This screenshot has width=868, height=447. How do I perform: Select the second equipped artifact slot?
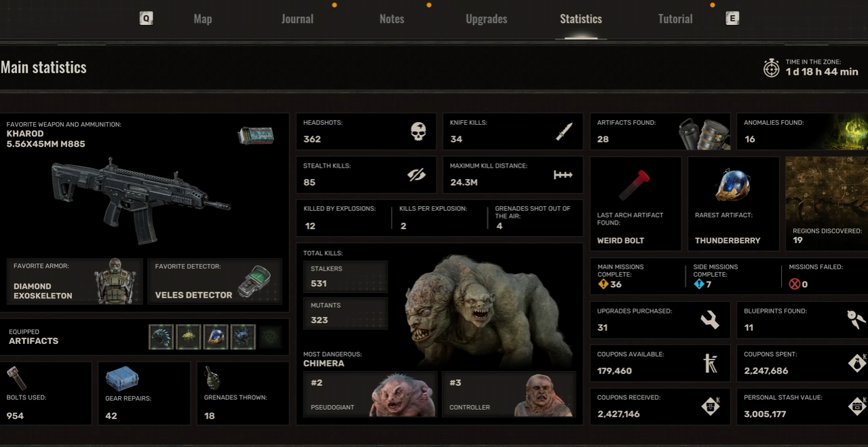[x=188, y=336]
